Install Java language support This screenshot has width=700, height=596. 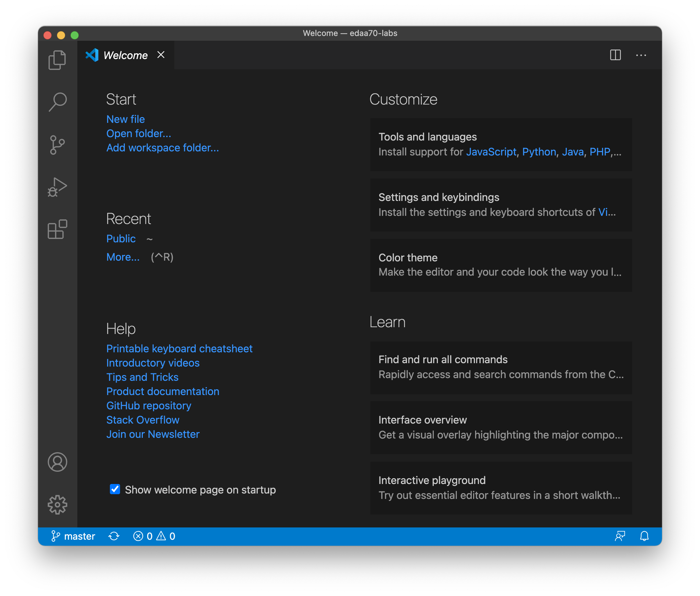point(573,152)
